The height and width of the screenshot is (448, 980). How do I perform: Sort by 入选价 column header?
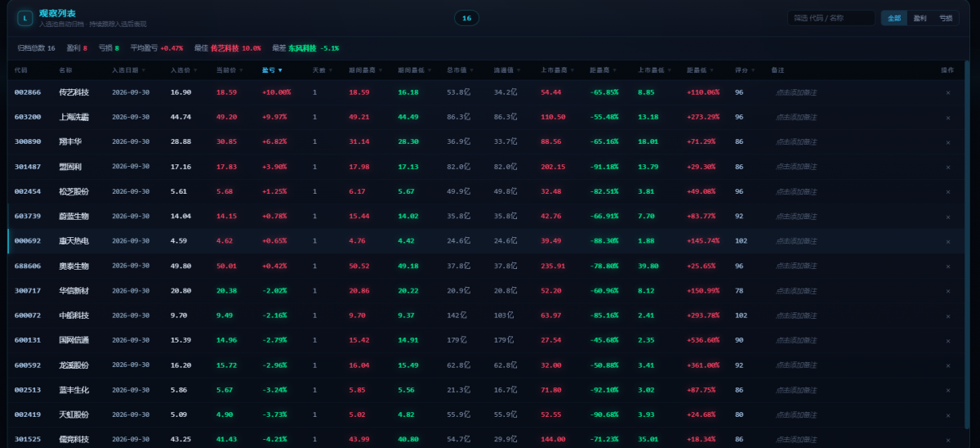point(183,70)
